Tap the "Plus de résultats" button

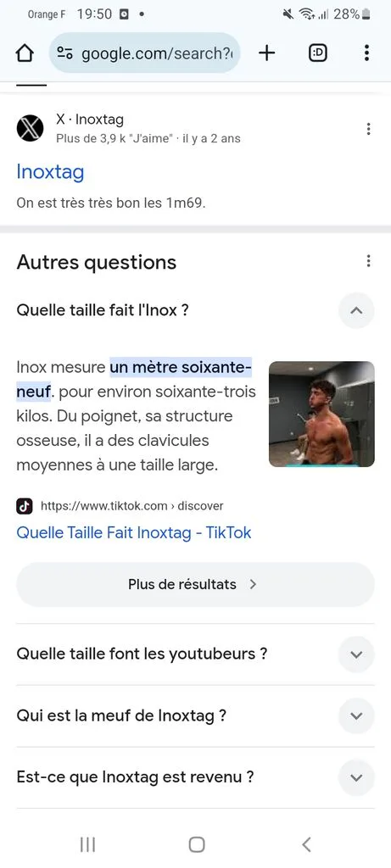pos(195,585)
